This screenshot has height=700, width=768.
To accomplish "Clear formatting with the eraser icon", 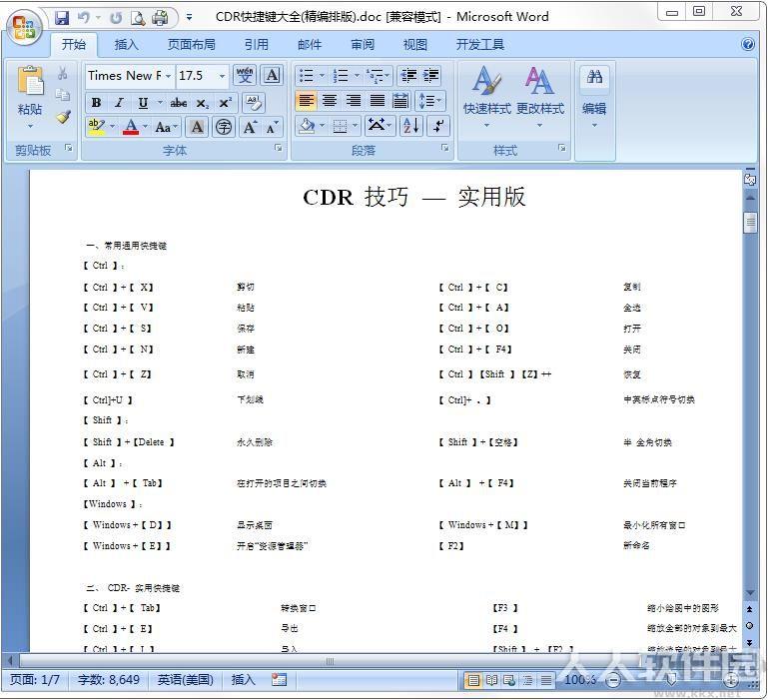I will (x=254, y=103).
